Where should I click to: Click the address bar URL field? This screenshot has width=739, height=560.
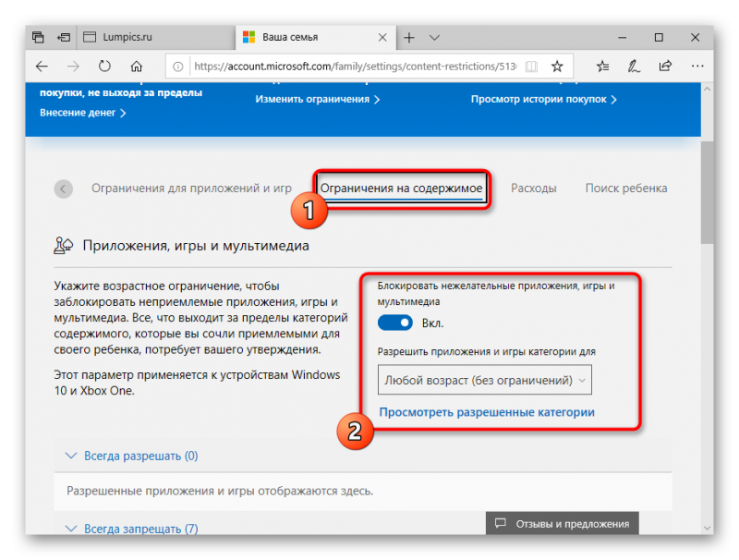pyautogui.click(x=356, y=67)
